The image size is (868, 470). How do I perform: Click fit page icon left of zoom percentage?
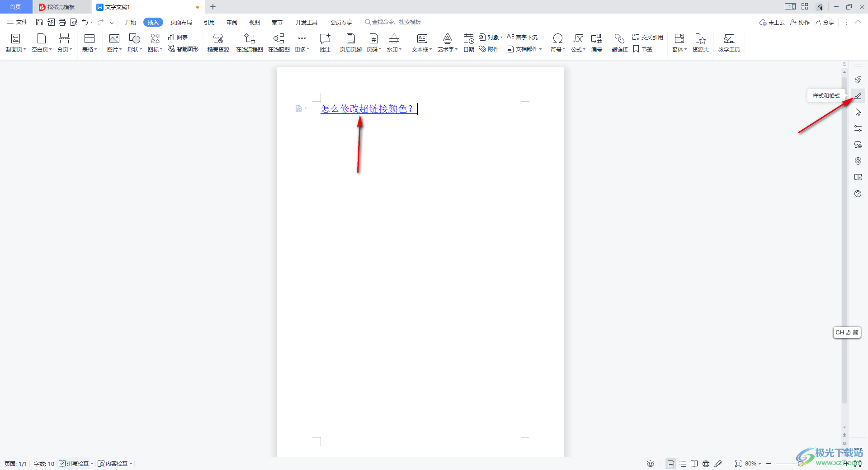coord(738,464)
